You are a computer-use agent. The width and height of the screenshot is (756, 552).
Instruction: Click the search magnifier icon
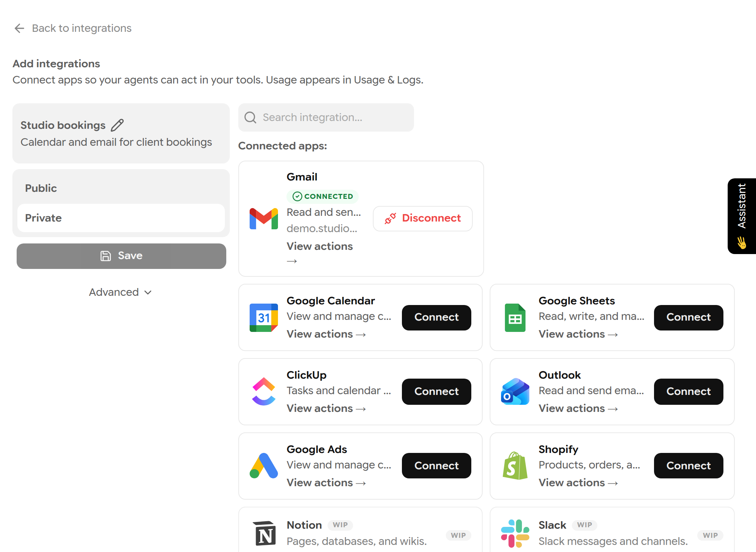pos(250,117)
